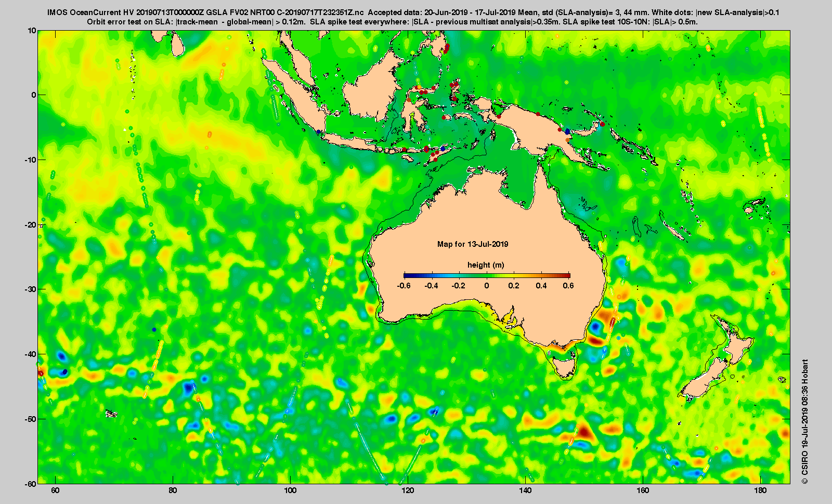This screenshot has height=504, width=832.
Task: Click the x-axis longitude label 120
Action: pyautogui.click(x=408, y=490)
